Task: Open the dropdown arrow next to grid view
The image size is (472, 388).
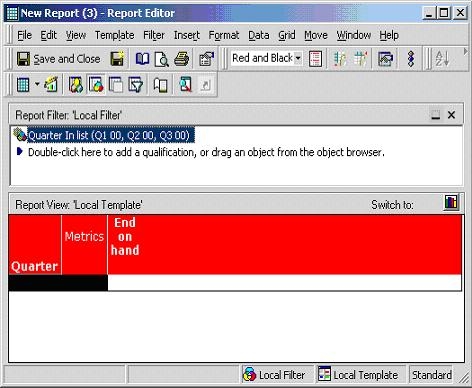Action: click(x=37, y=84)
